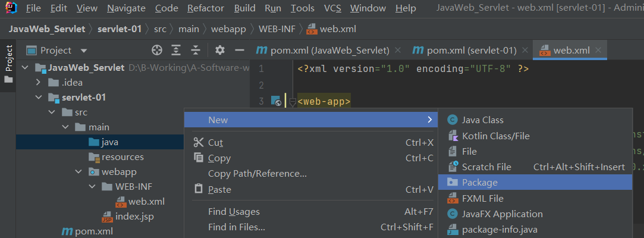Hide the Project tool window via minus icon

click(x=240, y=51)
